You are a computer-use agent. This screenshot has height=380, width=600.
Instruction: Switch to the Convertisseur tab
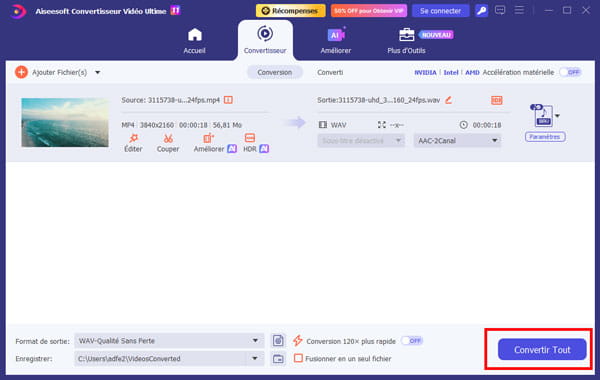click(x=265, y=40)
